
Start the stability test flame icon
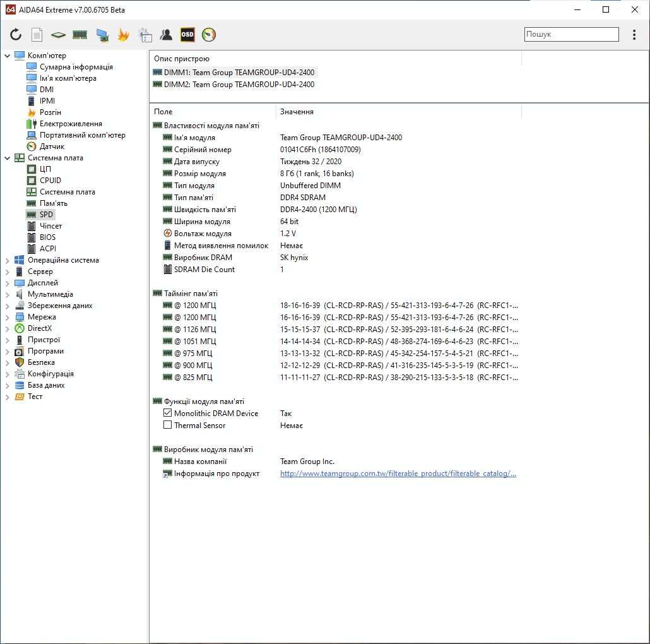tap(123, 35)
